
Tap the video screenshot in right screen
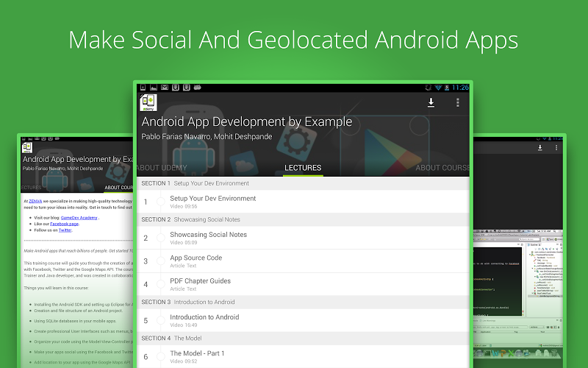[518, 293]
